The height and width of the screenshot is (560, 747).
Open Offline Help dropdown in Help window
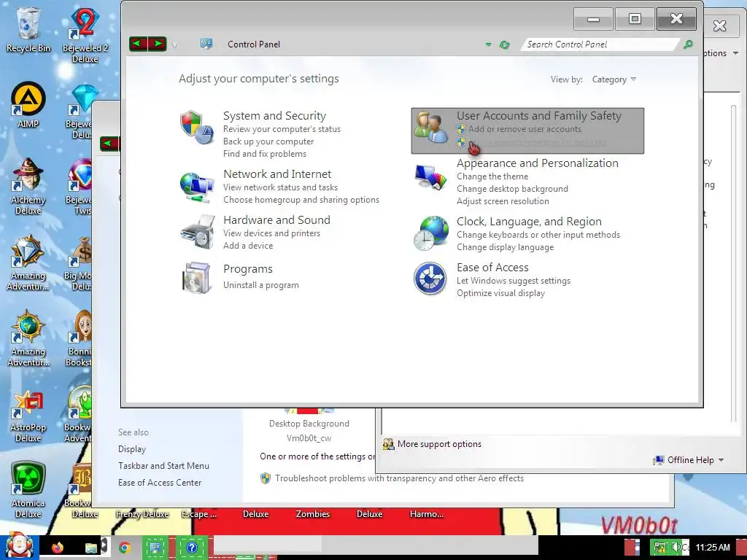689,460
